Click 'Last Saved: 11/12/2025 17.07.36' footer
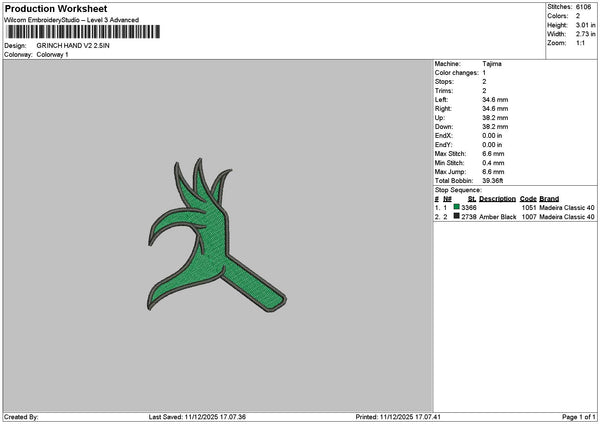Image resolution: width=600 pixels, height=424 pixels. pos(197,417)
